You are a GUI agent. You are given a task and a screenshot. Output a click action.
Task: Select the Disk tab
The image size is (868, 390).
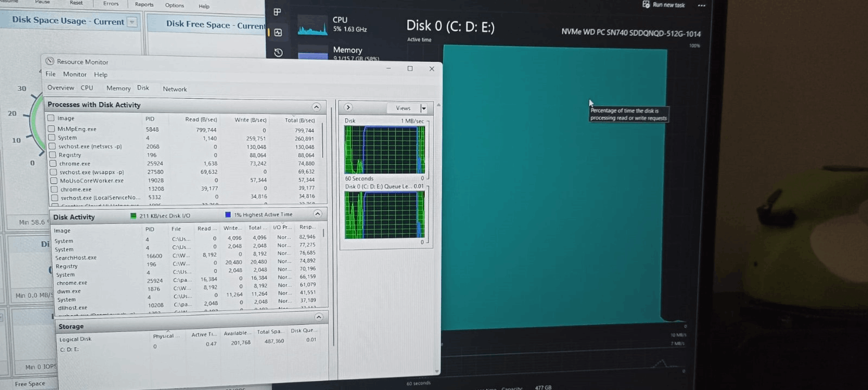(x=143, y=87)
